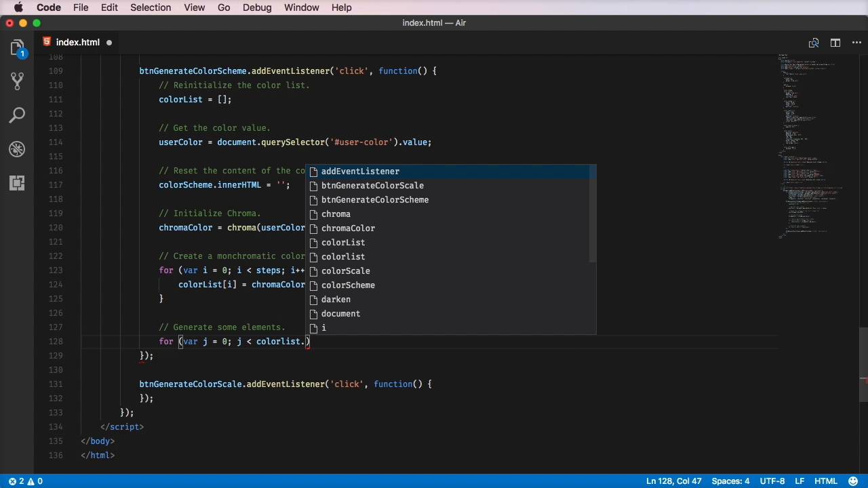Click 'btnGenerateColorScale' on line 131

point(191,384)
